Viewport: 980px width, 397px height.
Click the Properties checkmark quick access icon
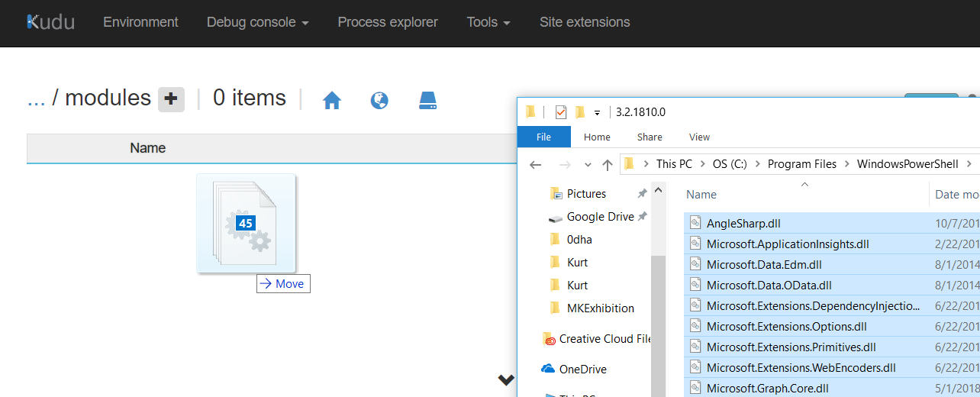[561, 112]
